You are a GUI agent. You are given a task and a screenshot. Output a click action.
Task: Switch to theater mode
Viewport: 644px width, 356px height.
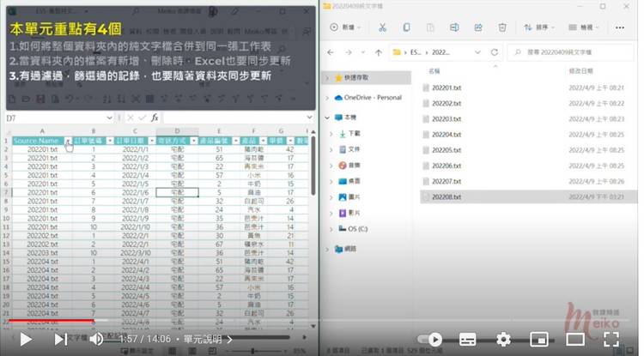point(575,339)
